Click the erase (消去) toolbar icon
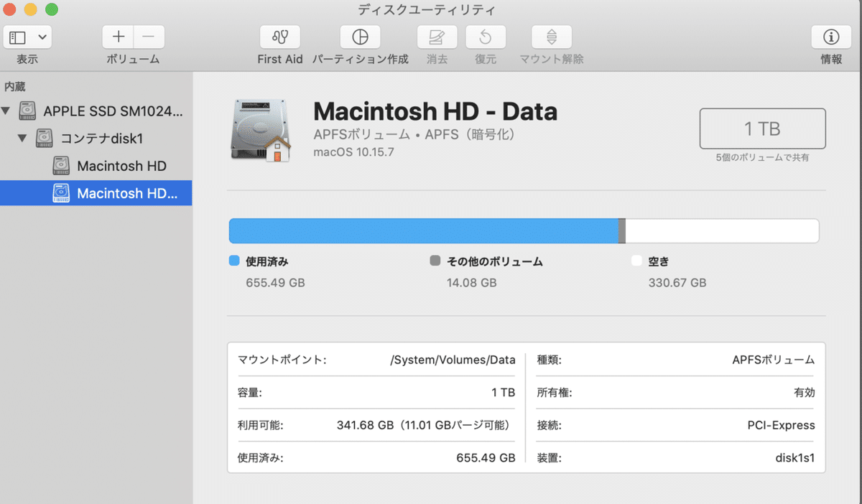The height and width of the screenshot is (504, 862). pos(437,37)
